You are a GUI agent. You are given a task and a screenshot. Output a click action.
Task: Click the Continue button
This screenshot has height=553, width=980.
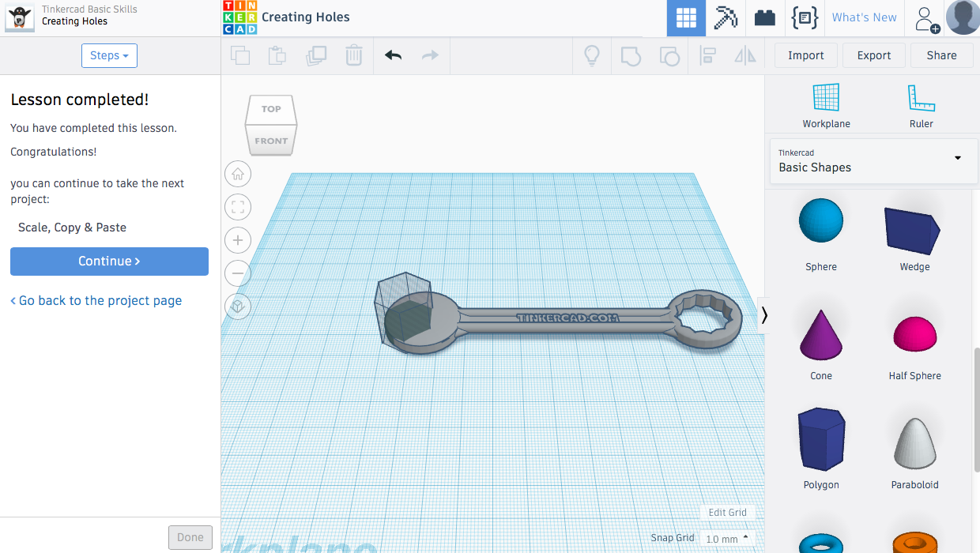tap(109, 261)
